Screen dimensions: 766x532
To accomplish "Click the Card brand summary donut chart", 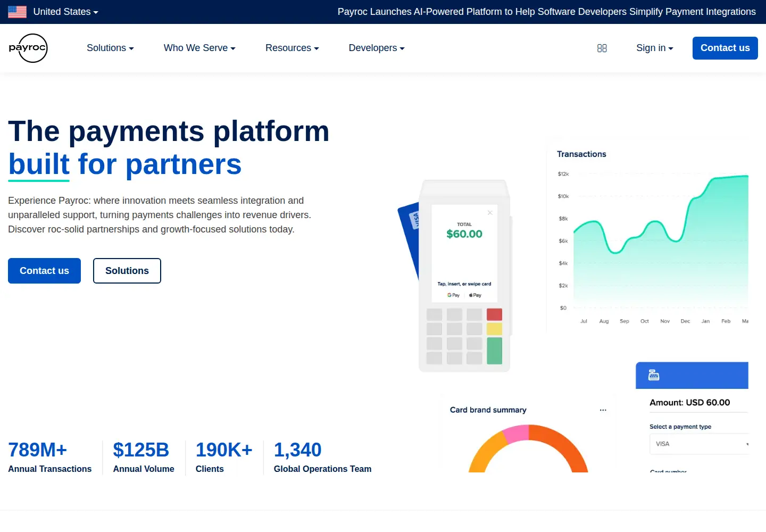I will [528, 448].
